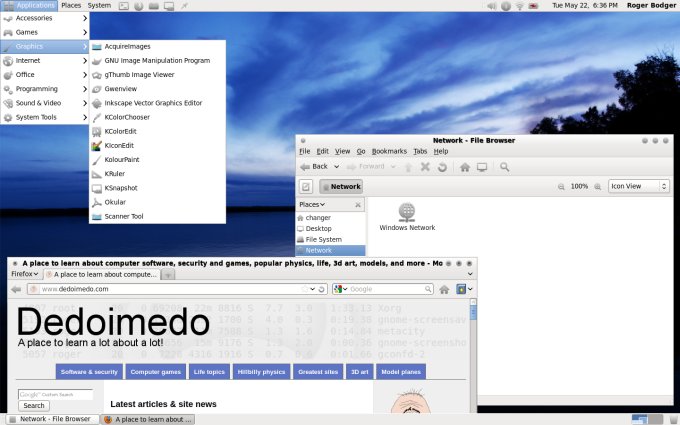This screenshot has height=425, width=680.
Task: Click the Network location path button
Action: point(341,186)
